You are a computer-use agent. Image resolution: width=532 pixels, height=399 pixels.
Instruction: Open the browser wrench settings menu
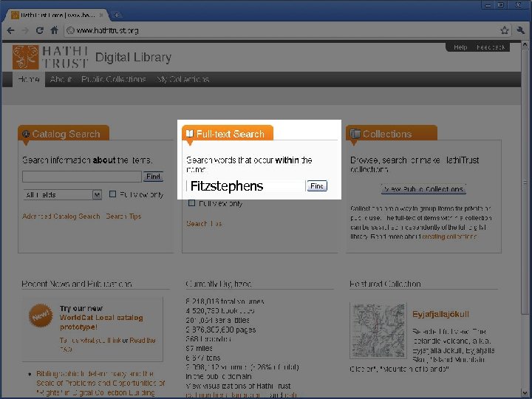[521, 30]
